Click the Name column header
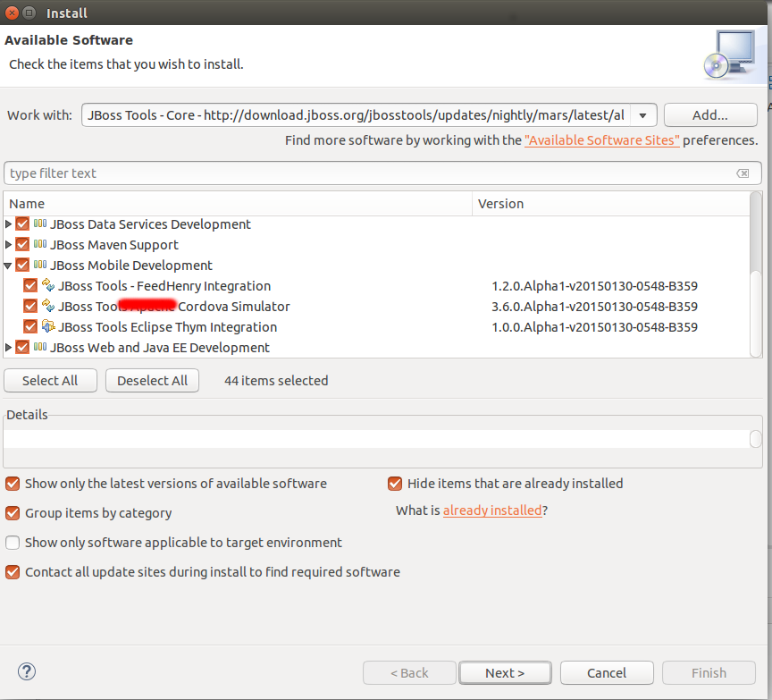772x700 pixels. coord(238,204)
